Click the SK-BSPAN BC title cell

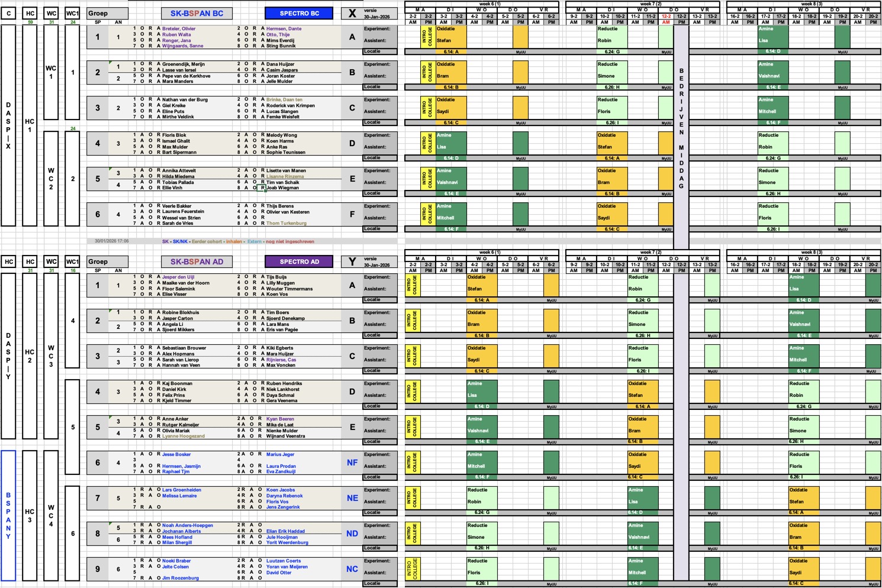[197, 13]
